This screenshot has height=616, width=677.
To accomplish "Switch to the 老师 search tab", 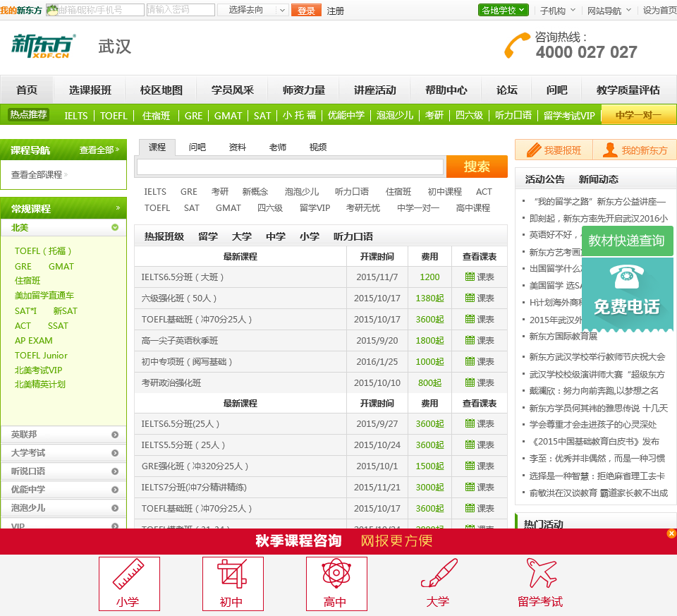I will [x=278, y=147].
